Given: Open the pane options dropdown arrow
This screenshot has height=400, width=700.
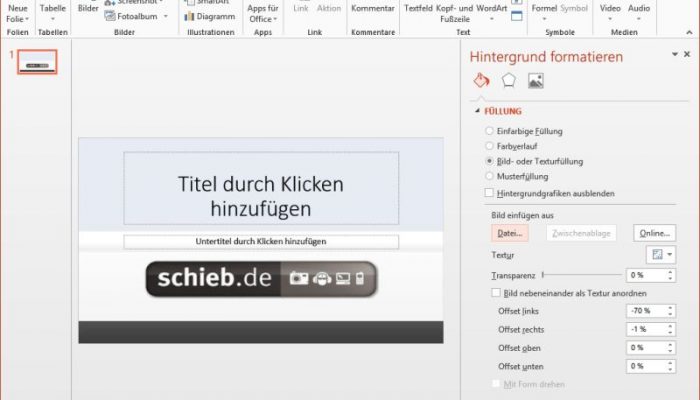Looking at the screenshot, I should 675,54.
